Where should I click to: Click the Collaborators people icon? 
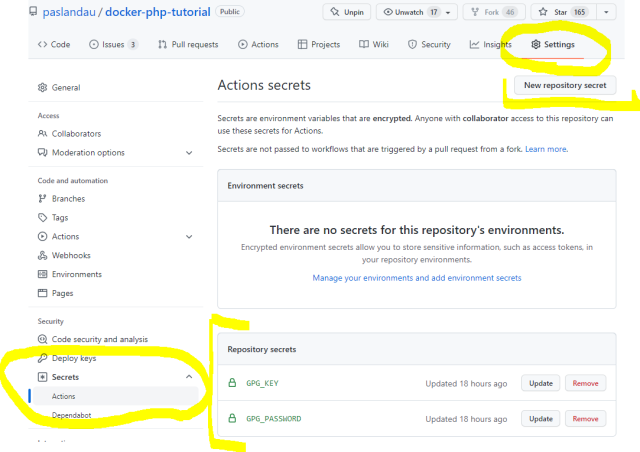tap(42, 134)
